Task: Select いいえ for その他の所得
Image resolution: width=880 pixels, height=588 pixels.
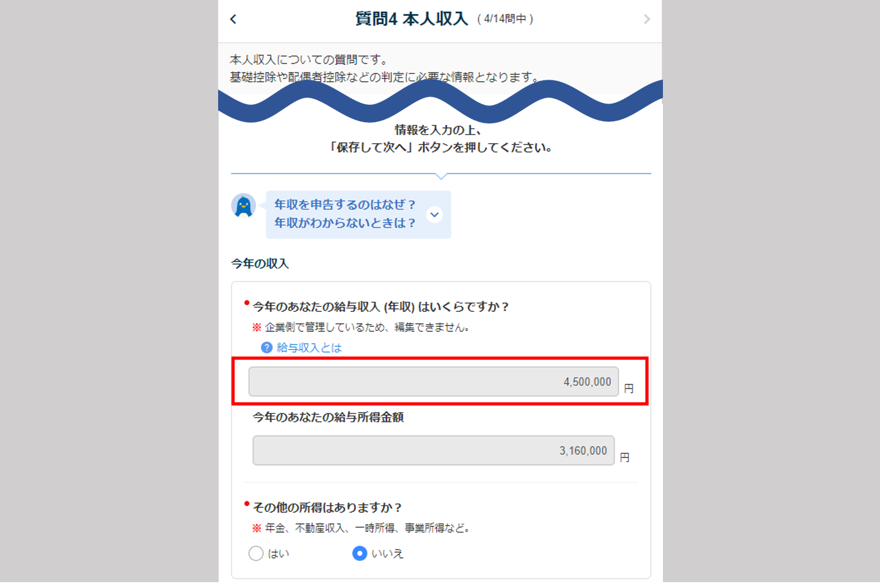Action: pyautogui.click(x=360, y=553)
